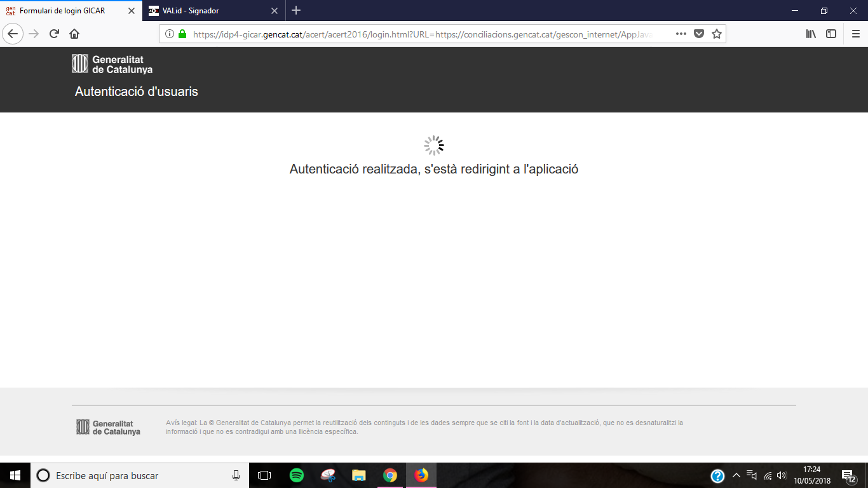Show hidden system tray icons

click(736, 475)
